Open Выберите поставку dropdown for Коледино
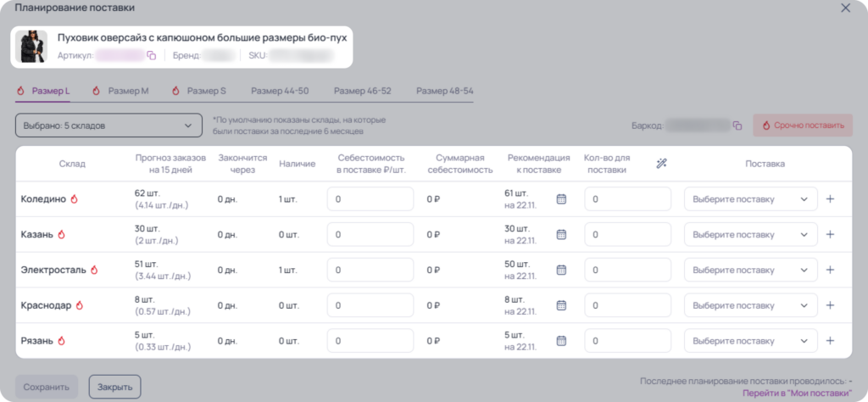This screenshot has width=868, height=402. coord(751,198)
